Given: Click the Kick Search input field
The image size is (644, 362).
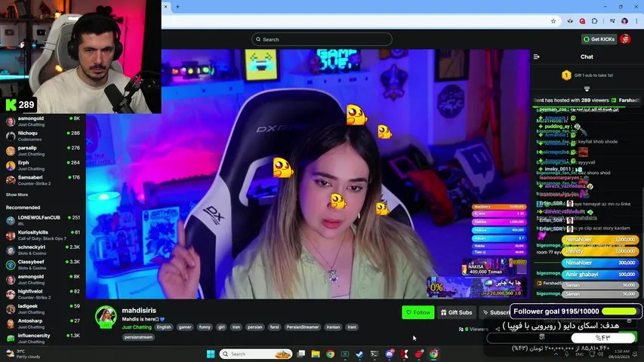Looking at the screenshot, I should point(322,39).
